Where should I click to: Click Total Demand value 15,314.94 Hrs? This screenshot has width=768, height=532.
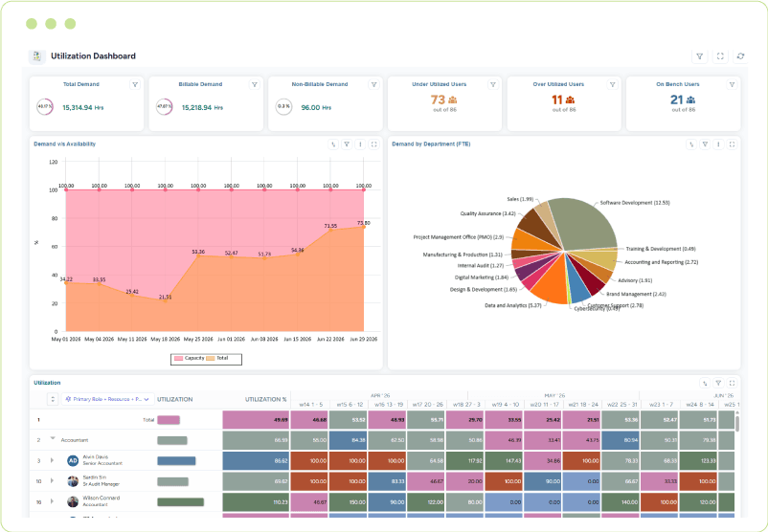click(82, 108)
